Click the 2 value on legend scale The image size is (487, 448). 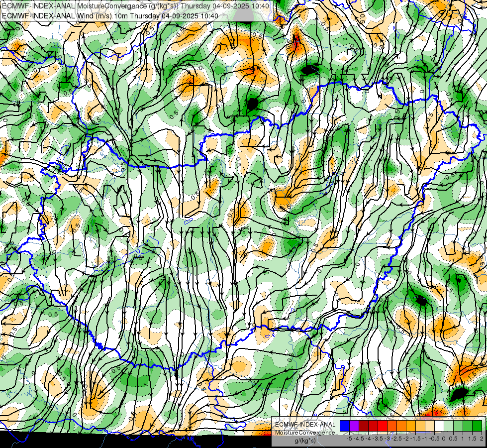pyautogui.click(x=482, y=439)
